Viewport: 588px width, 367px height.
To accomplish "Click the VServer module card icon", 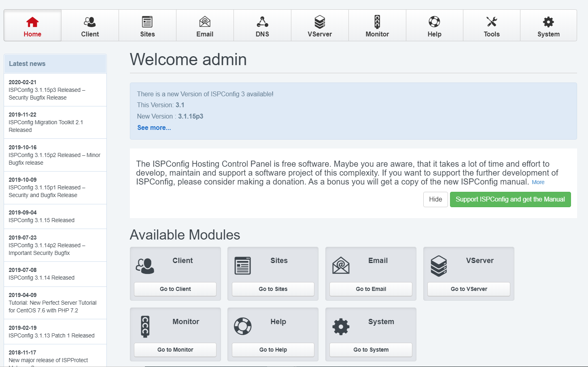I will 439,266.
